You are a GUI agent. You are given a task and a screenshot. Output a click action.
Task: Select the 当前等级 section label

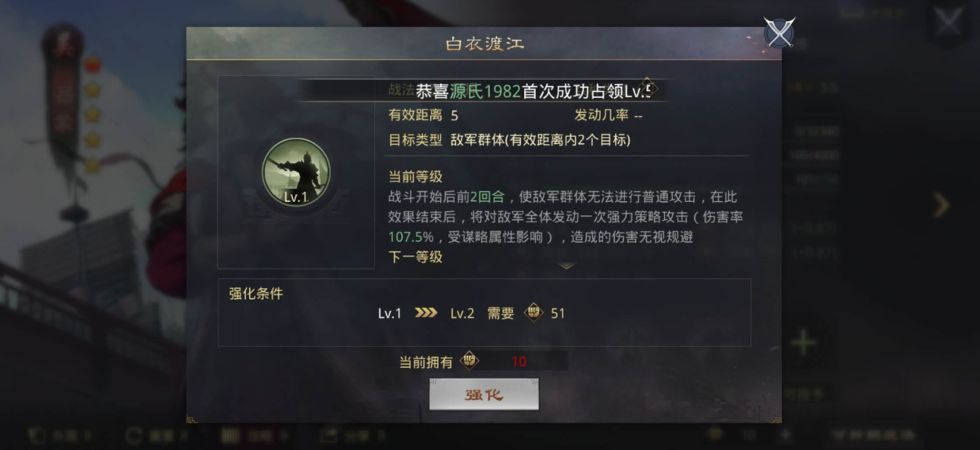coord(415,177)
